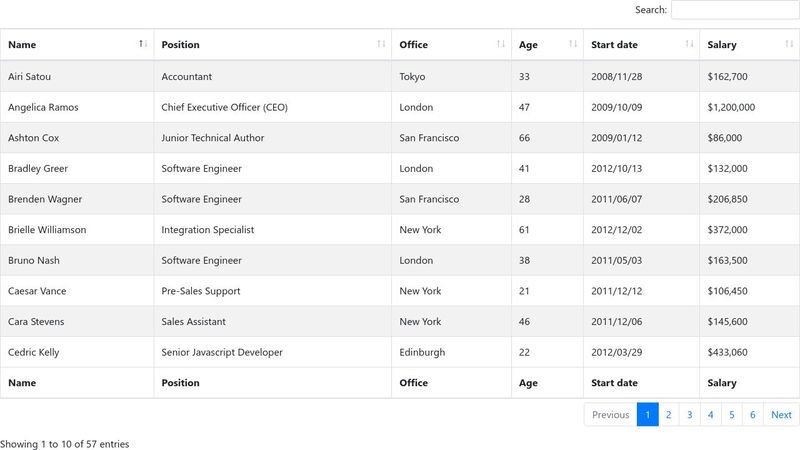Click the Start date column header label

(614, 44)
